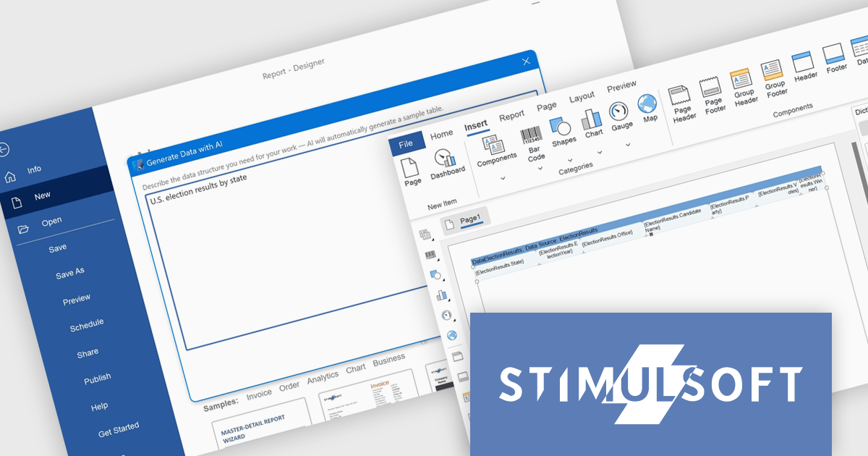Image resolution: width=868 pixels, height=456 pixels.
Task: Select Open in the File menu
Action: pyautogui.click(x=51, y=221)
